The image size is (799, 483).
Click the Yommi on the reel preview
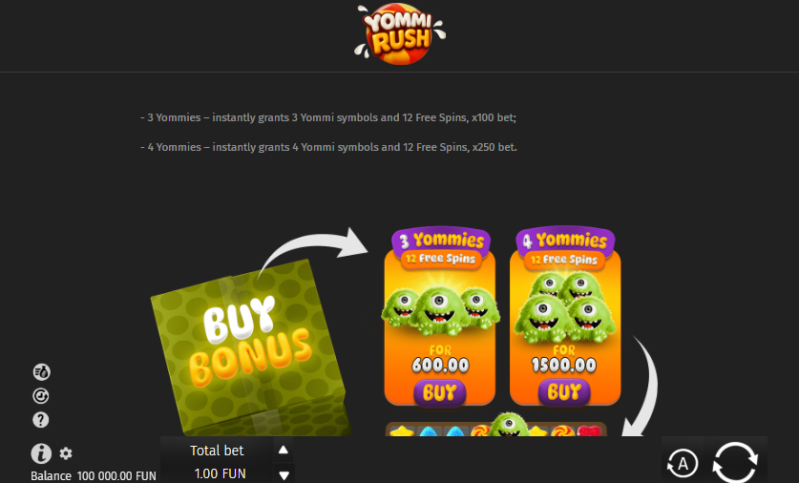(509, 425)
